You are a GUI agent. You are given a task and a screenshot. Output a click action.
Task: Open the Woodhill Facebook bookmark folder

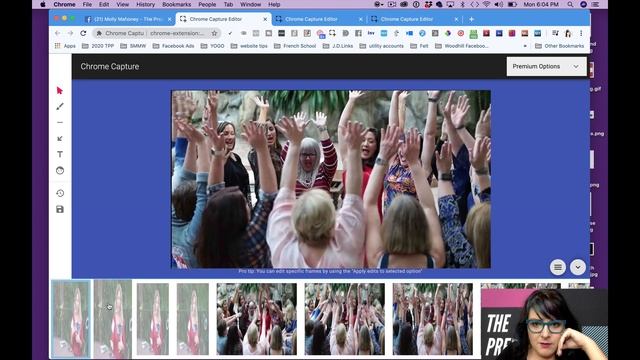[462, 46]
